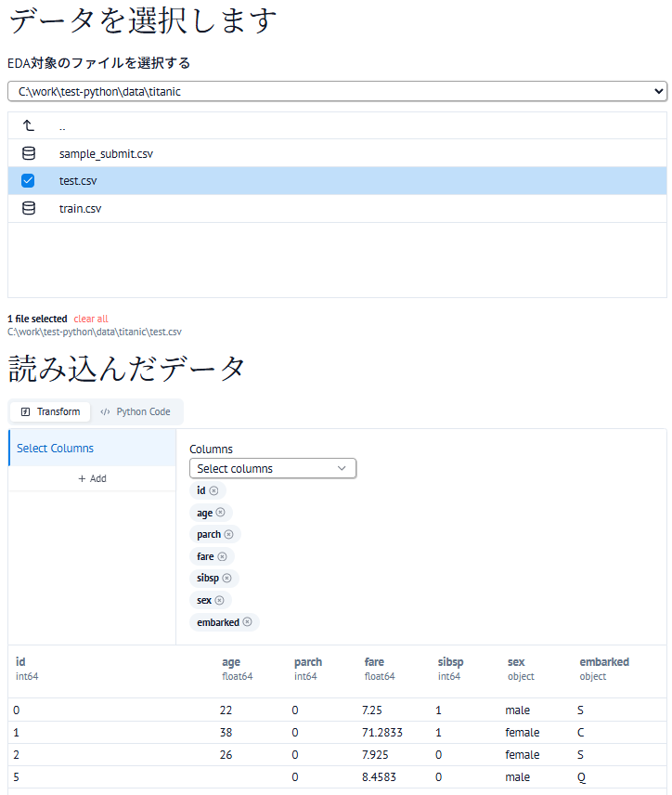Select the sample_submit.csv file
The height and width of the screenshot is (795, 672).
tap(338, 153)
